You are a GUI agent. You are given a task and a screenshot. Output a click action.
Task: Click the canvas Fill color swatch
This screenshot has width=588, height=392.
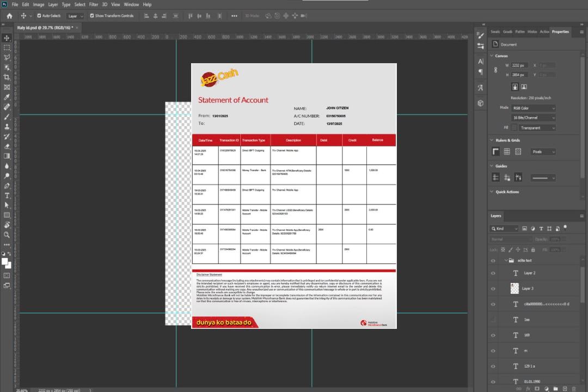514,128
